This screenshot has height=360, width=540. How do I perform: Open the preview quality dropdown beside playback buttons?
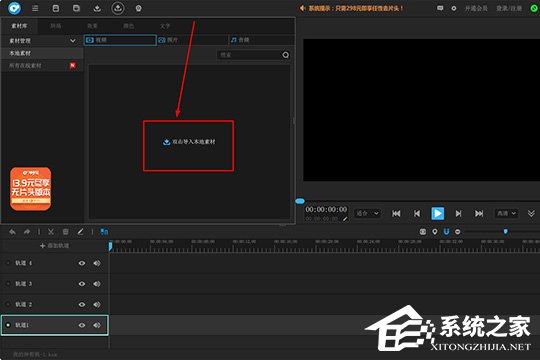[506, 214]
